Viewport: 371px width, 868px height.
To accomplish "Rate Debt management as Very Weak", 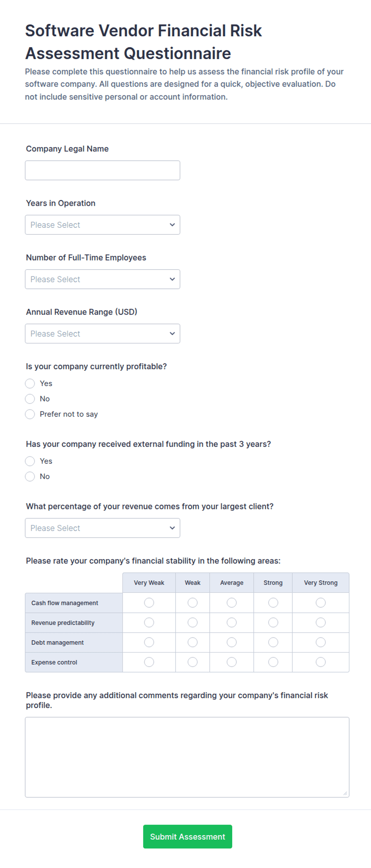I will 149,642.
